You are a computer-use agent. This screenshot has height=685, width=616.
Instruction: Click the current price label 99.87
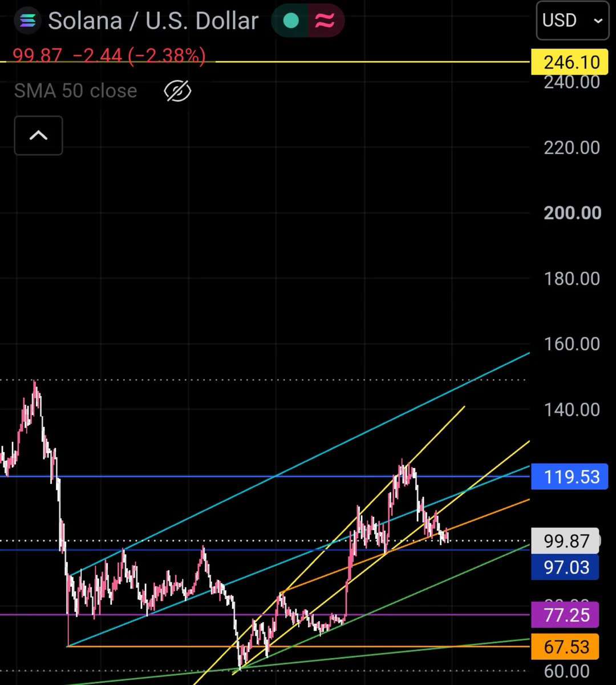(566, 541)
